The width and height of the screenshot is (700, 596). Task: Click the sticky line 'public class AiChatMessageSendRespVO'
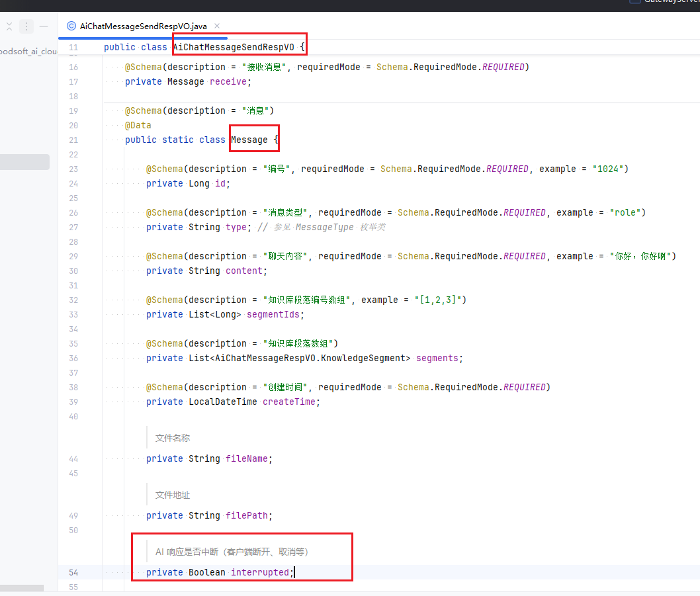[x=204, y=48]
